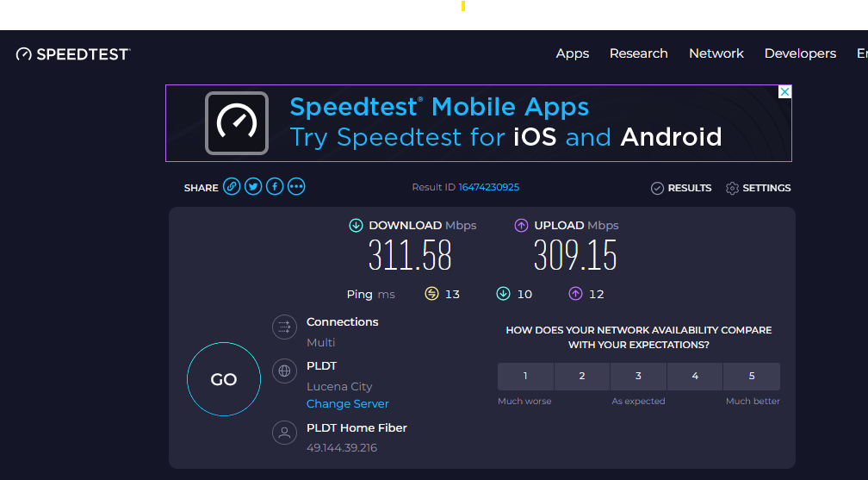
Task: Rate network availability as 1
Action: 525,377
